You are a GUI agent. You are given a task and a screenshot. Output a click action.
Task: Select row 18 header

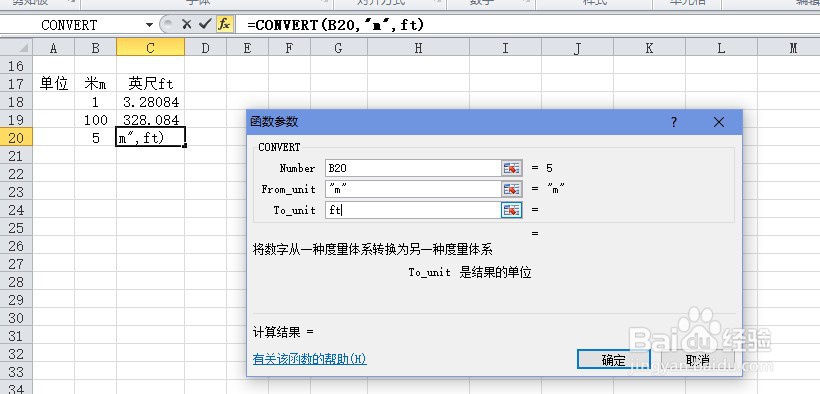(x=16, y=102)
